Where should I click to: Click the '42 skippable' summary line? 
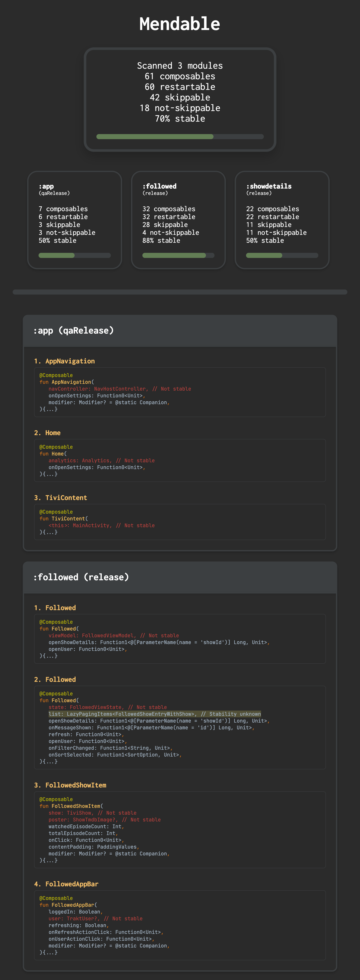tap(180, 98)
